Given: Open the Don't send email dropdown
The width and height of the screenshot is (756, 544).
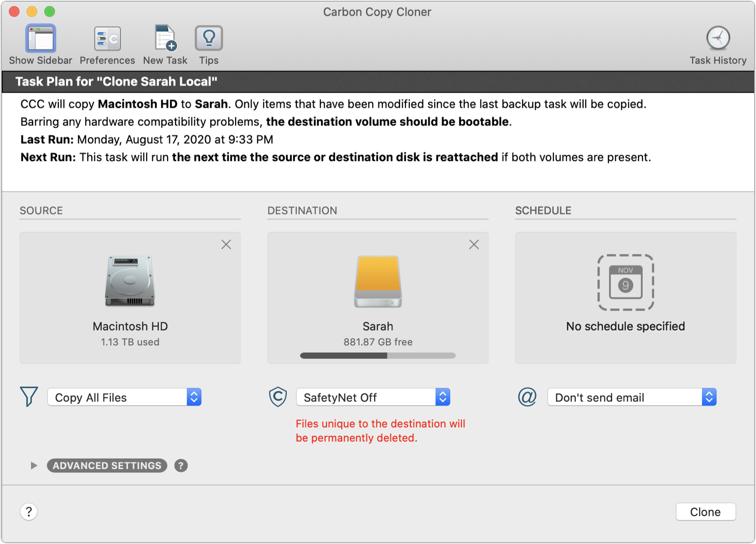Looking at the screenshot, I should click(x=632, y=397).
